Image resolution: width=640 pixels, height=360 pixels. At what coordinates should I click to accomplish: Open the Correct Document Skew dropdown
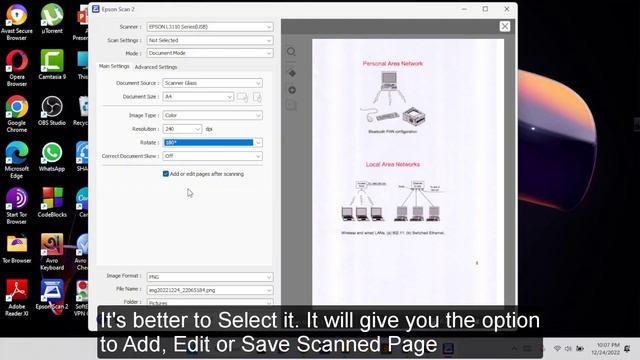coord(212,156)
